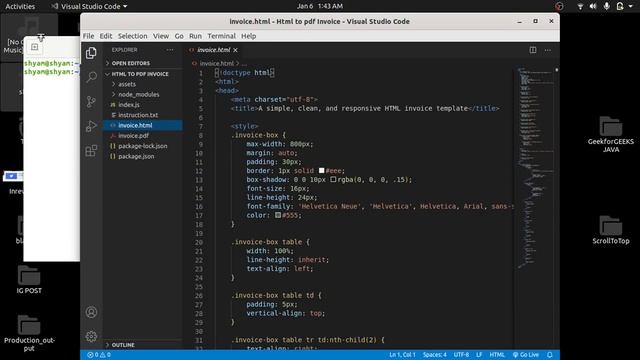
Task: Open Run and Debug view
Action: (x=91, y=126)
